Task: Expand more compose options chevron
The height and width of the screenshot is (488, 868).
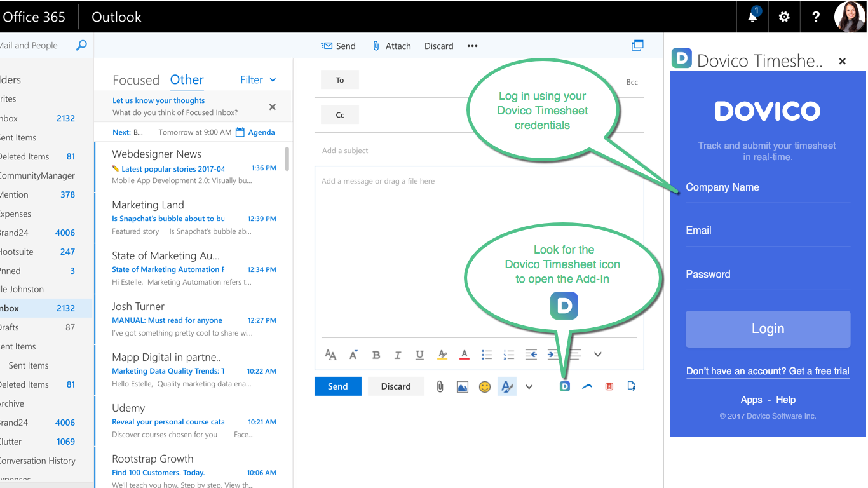Action: tap(529, 386)
